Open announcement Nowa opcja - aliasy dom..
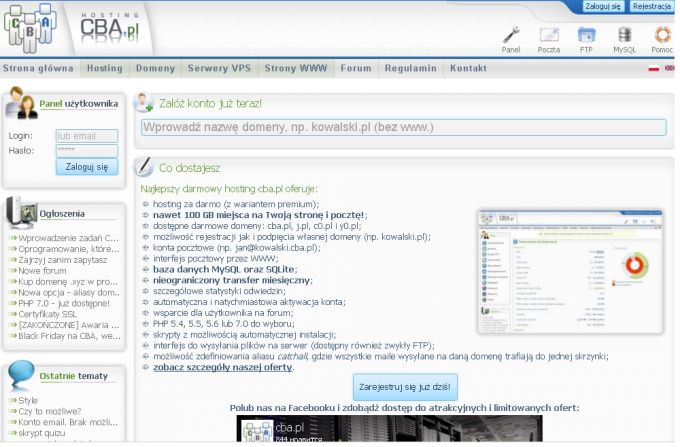 69,292
